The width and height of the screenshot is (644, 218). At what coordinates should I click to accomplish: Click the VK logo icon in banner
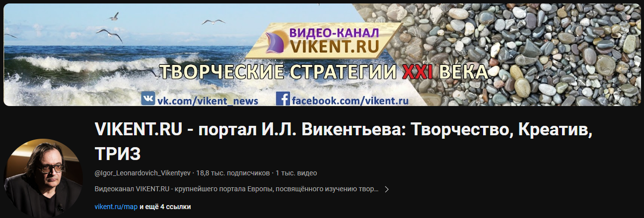pyautogui.click(x=148, y=98)
